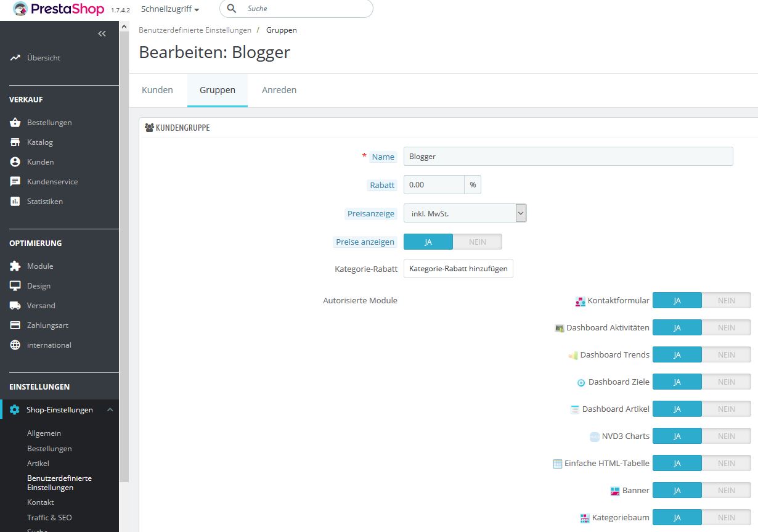This screenshot has width=758, height=532.
Task: Click the sidebar vertical scrollbar
Action: [124, 256]
